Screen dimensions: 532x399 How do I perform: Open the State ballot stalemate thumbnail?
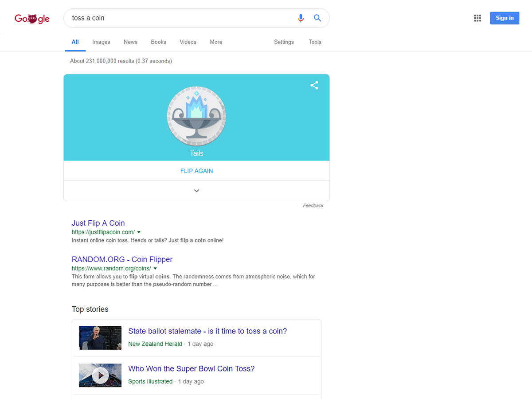click(100, 338)
